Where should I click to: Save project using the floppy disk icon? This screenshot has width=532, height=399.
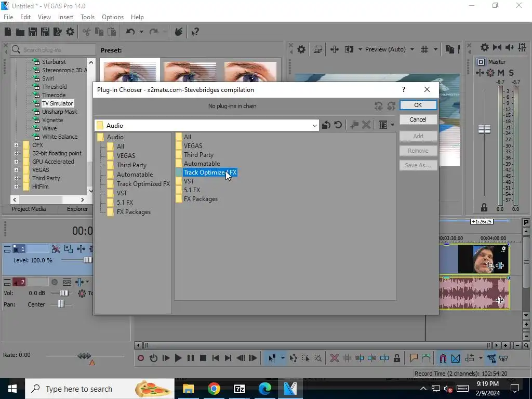33,32
